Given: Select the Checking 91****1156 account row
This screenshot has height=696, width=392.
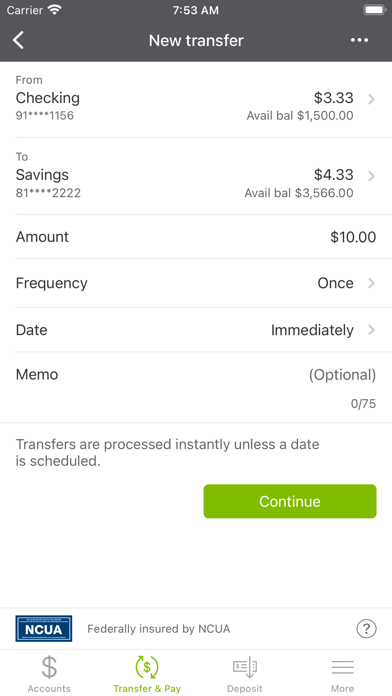Looking at the screenshot, I should click(x=196, y=100).
